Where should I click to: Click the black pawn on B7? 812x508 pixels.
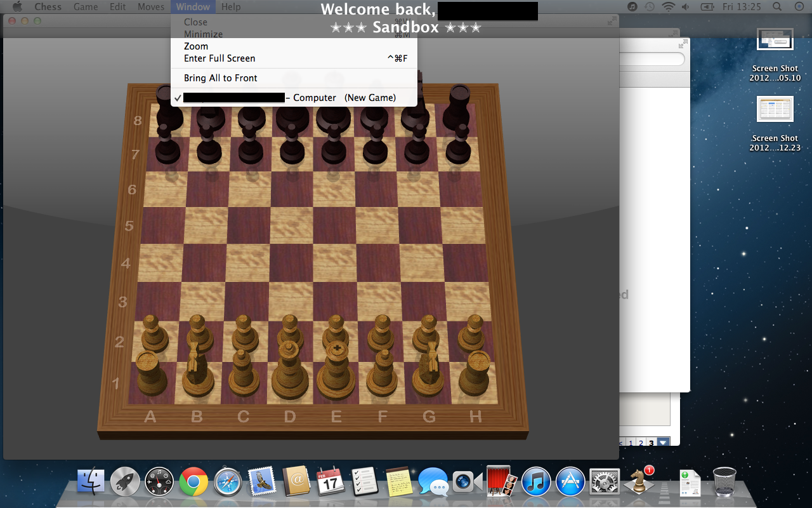pos(209,144)
